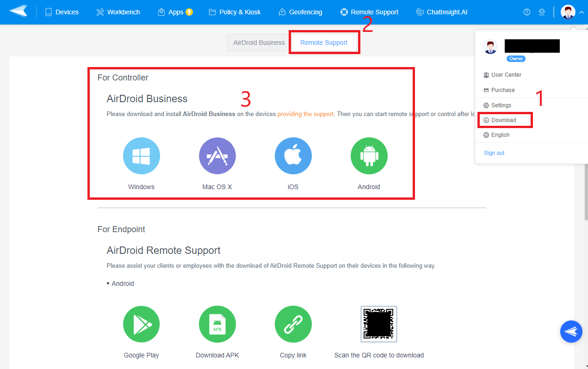
Task: Click the Mac OS X label
Action: pyautogui.click(x=217, y=187)
